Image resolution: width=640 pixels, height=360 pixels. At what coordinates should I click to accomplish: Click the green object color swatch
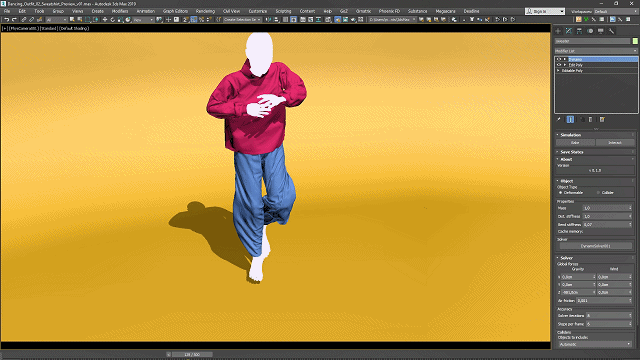[x=635, y=41]
